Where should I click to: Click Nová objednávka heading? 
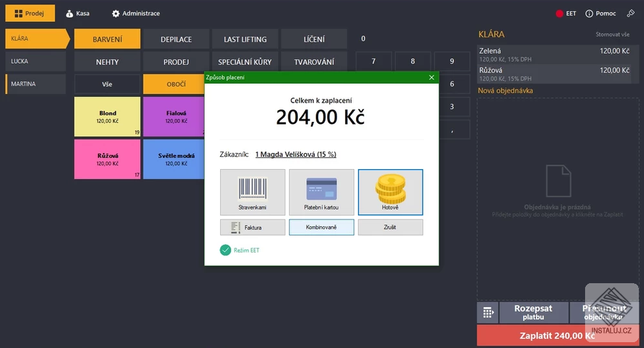pyautogui.click(x=505, y=91)
